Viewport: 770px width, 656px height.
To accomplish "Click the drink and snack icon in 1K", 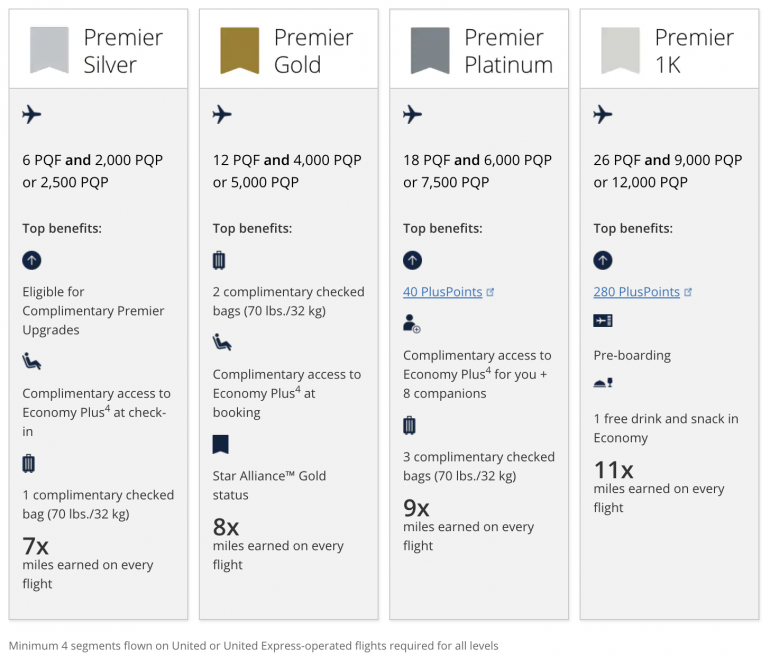I will pyautogui.click(x=602, y=384).
